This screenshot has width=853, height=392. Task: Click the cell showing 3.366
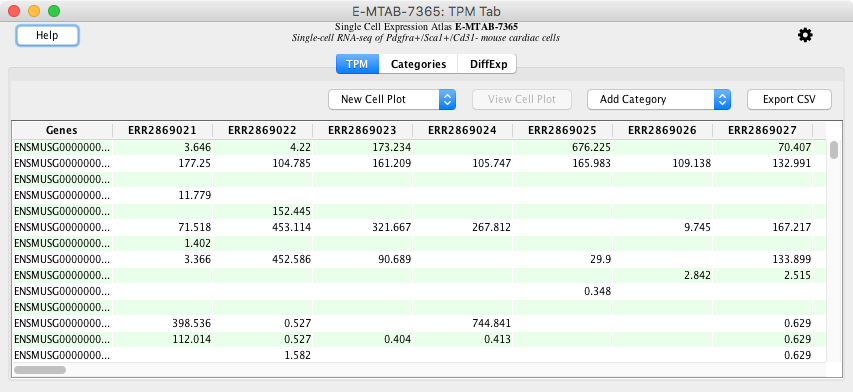click(162, 259)
